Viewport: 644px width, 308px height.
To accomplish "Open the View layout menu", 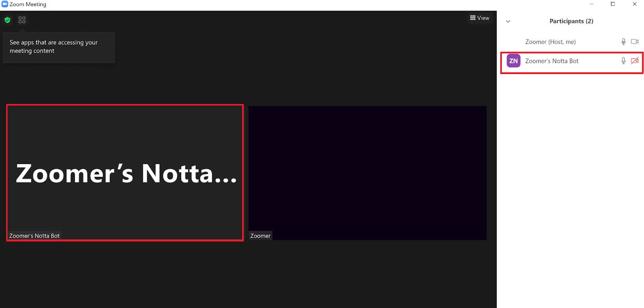I will point(480,18).
